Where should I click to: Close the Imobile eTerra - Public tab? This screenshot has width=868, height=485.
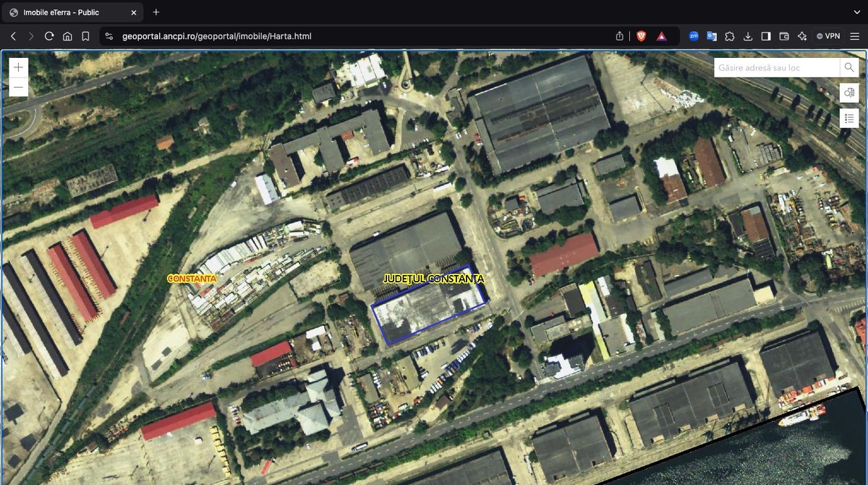point(135,12)
